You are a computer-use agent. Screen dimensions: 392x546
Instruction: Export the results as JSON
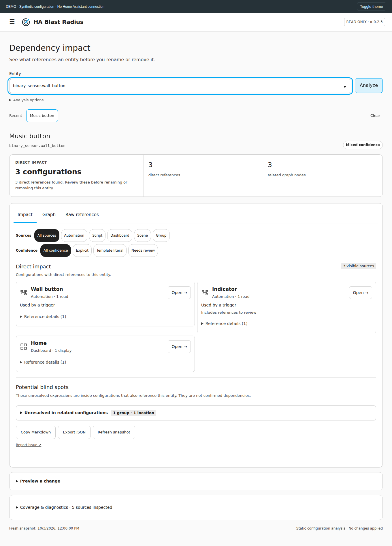(74, 432)
